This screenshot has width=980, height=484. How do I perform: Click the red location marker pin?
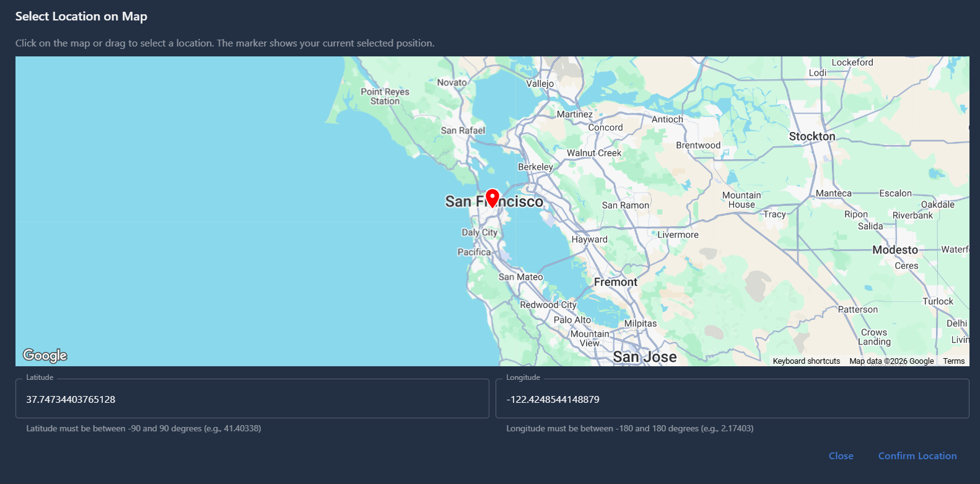tap(492, 198)
